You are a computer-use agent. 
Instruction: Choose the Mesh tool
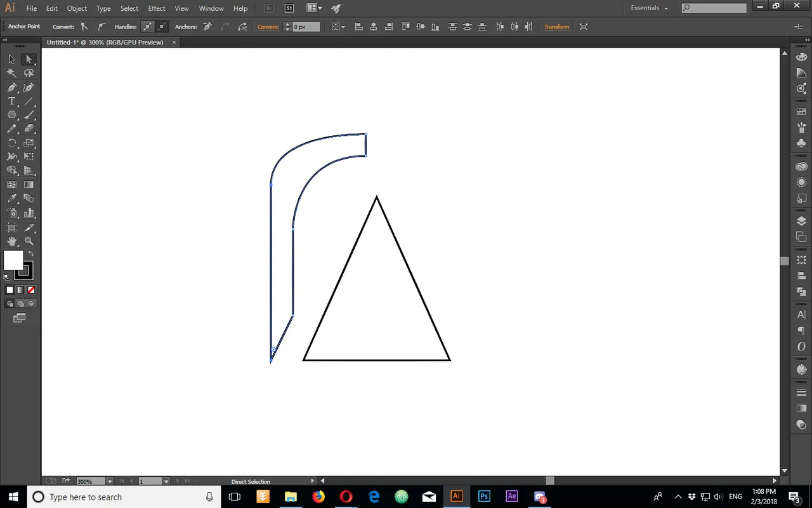[11, 185]
